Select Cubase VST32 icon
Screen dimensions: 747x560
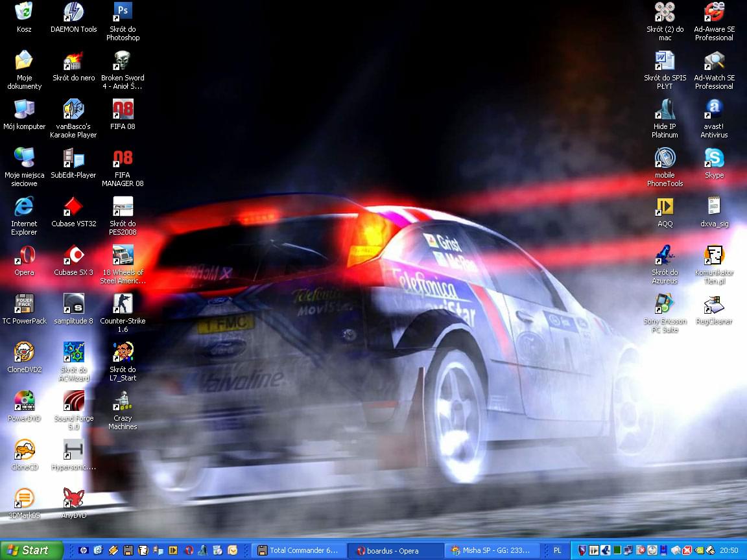[73, 213]
